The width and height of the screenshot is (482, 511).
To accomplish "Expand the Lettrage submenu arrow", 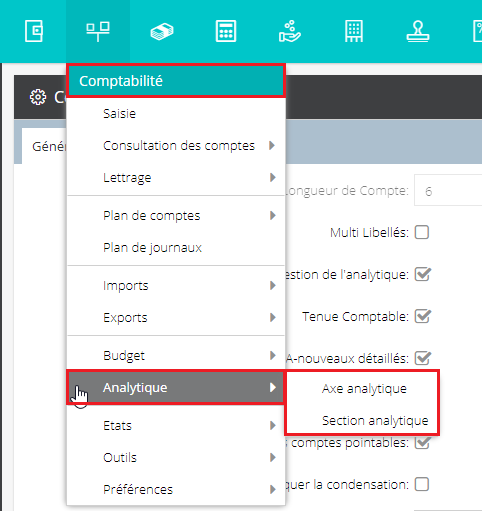I will 272,177.
